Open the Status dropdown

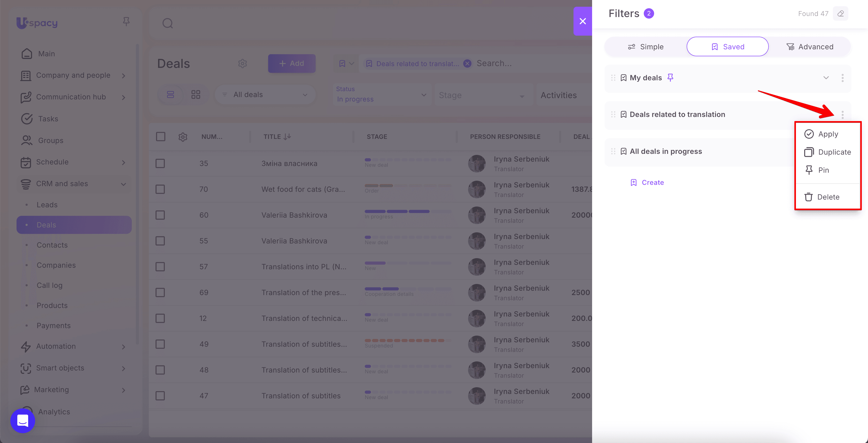pyautogui.click(x=382, y=94)
